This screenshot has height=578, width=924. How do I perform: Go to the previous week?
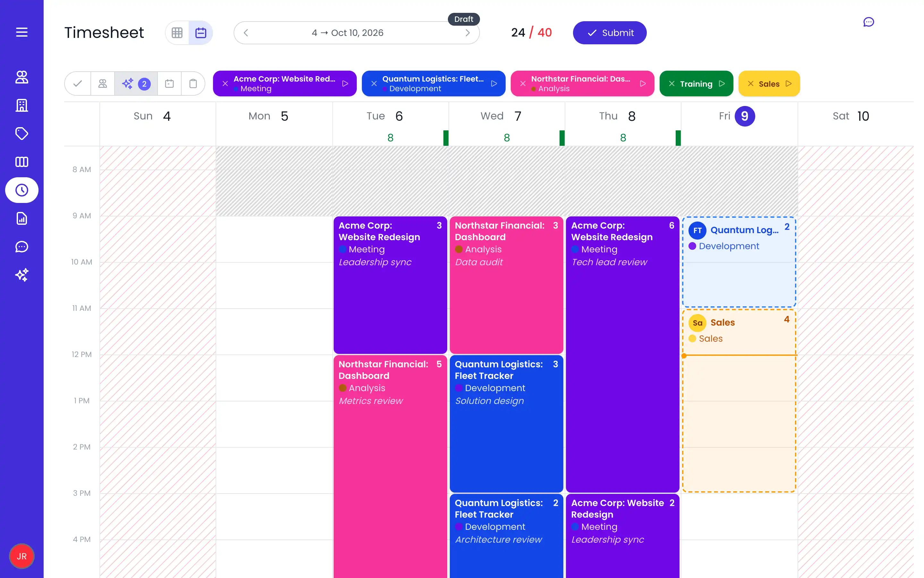point(246,33)
